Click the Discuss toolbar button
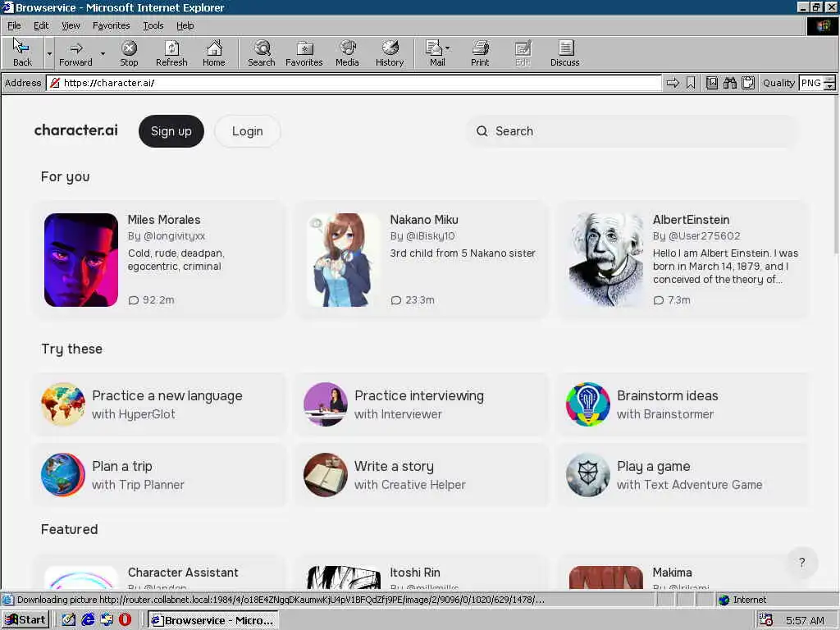Image resolution: width=840 pixels, height=630 pixels. pos(564,53)
